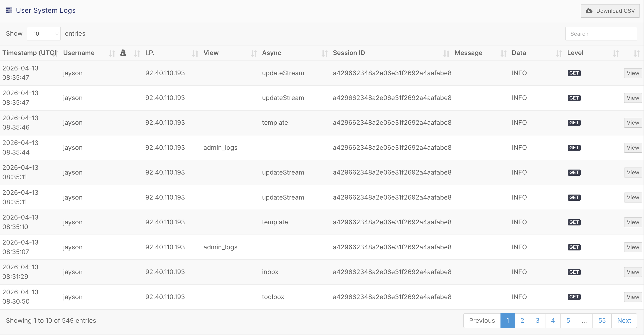Click Next pagination button

(624, 320)
